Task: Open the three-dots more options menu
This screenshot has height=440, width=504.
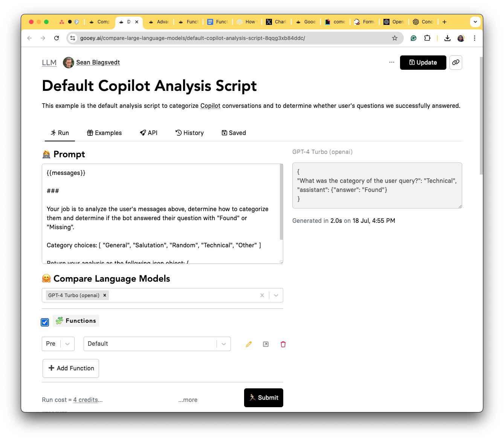Action: click(392, 63)
